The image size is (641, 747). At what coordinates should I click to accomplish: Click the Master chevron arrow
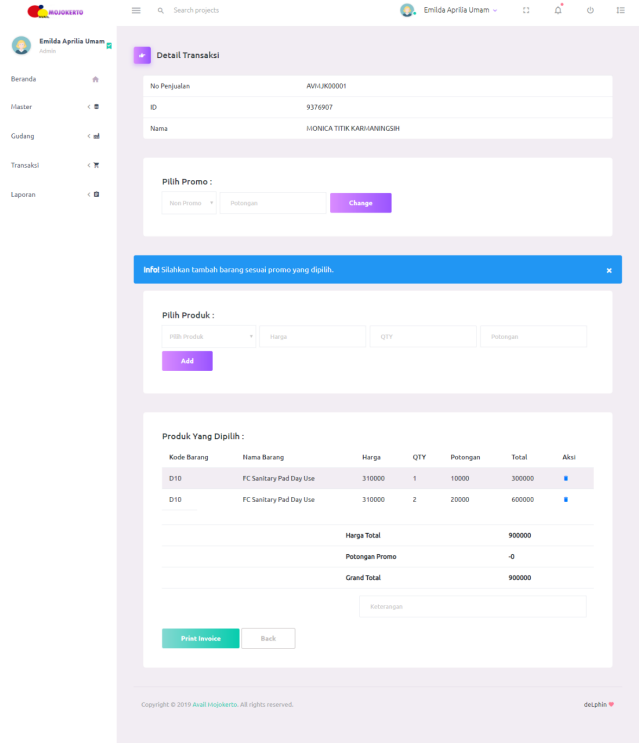pos(89,107)
